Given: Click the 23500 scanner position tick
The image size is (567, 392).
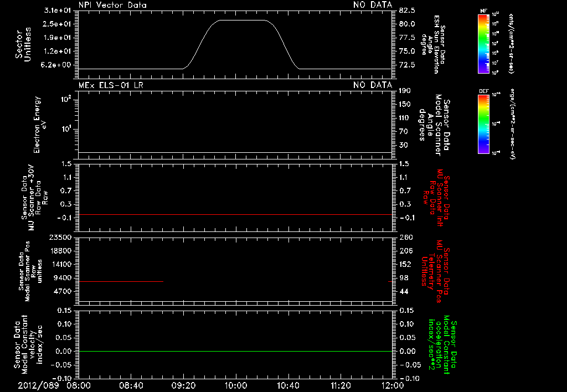Looking at the screenshot, I should tap(60, 238).
